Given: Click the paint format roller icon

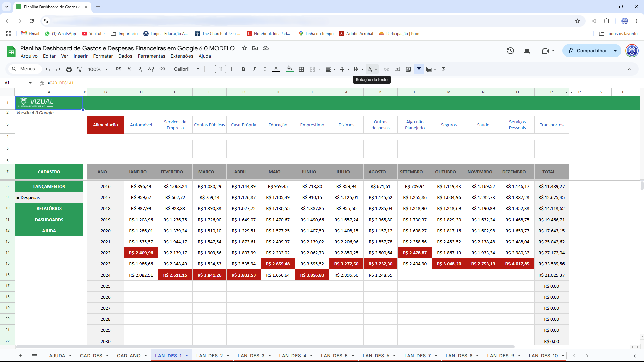Looking at the screenshot, I should point(79,69).
